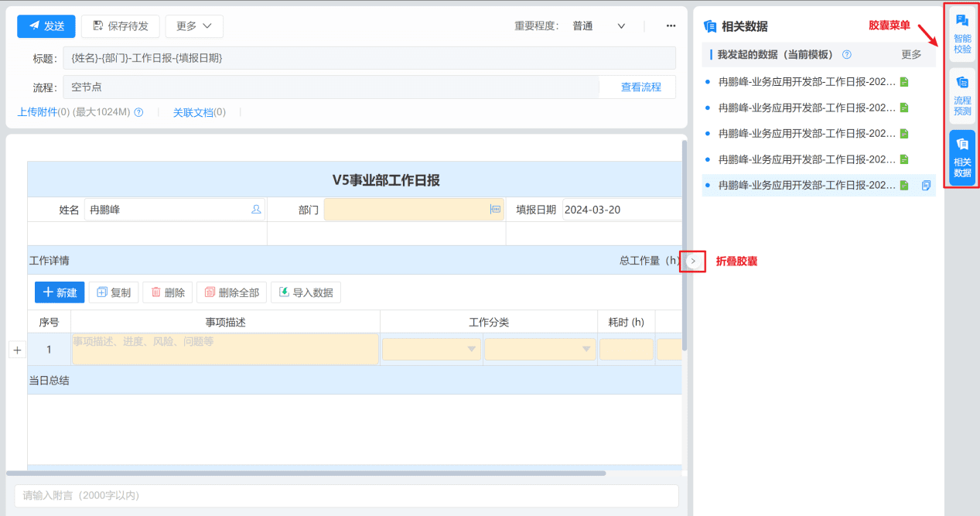Open the first 工作分类 dropdown in row 1

pos(432,349)
